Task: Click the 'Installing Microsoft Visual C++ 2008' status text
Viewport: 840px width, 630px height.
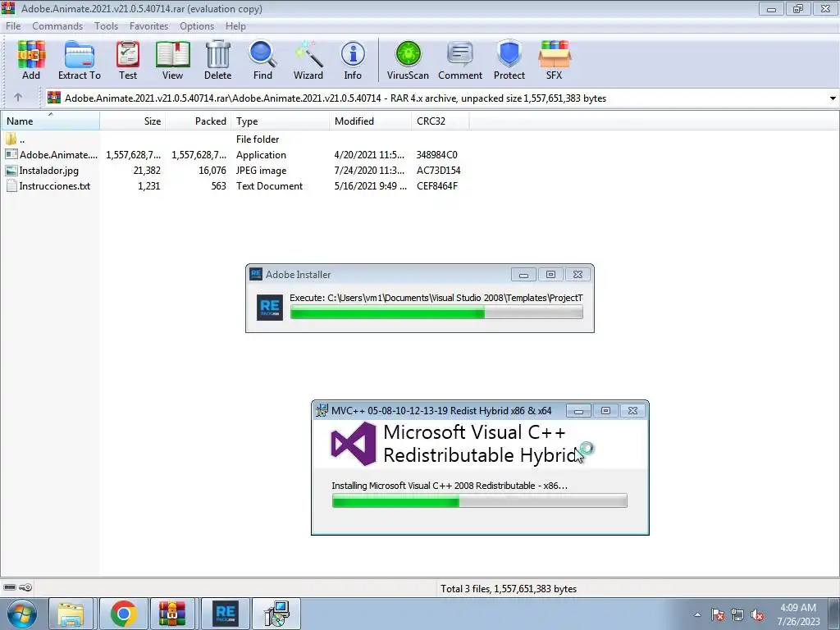Action: tap(450, 486)
